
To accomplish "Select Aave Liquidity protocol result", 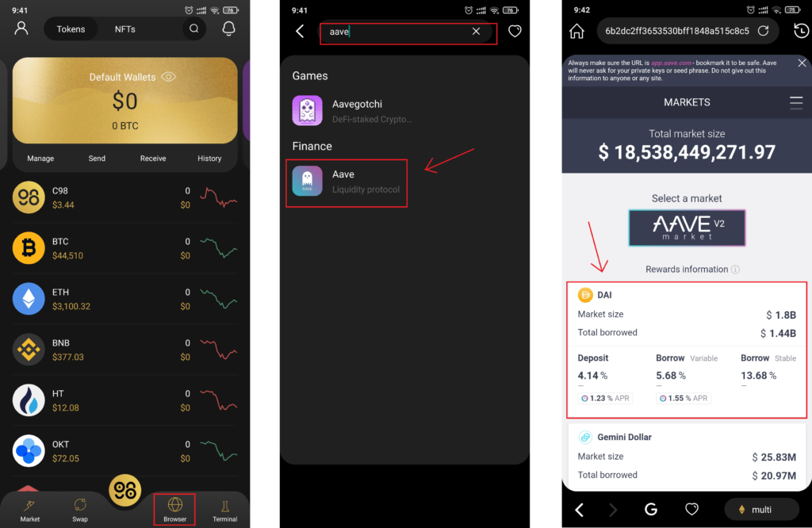I will 347,182.
